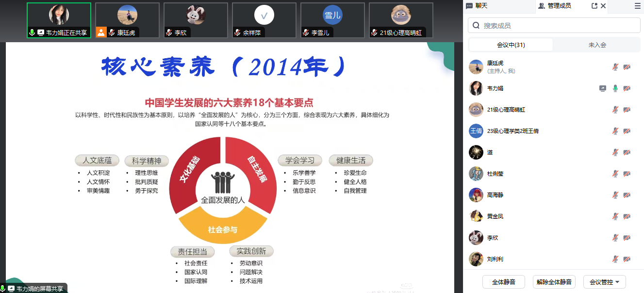Switch to the 未入会 list
This screenshot has width=644, height=293.
click(x=597, y=45)
